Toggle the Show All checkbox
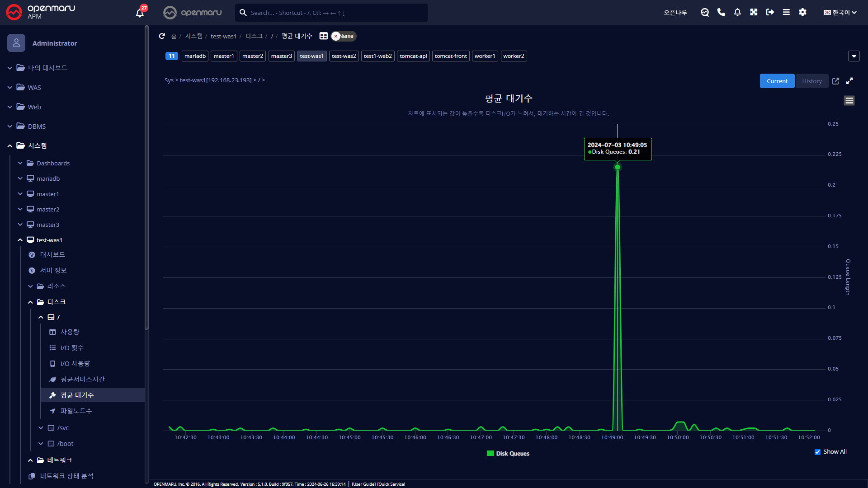 click(x=817, y=452)
